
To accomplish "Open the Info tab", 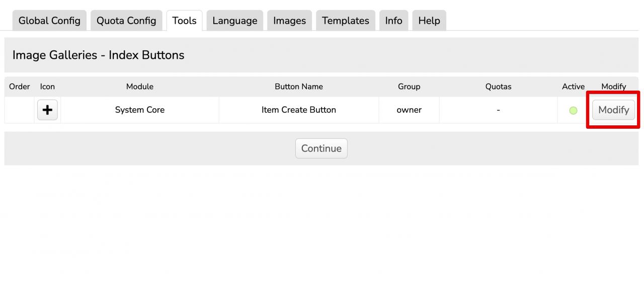I will point(393,21).
